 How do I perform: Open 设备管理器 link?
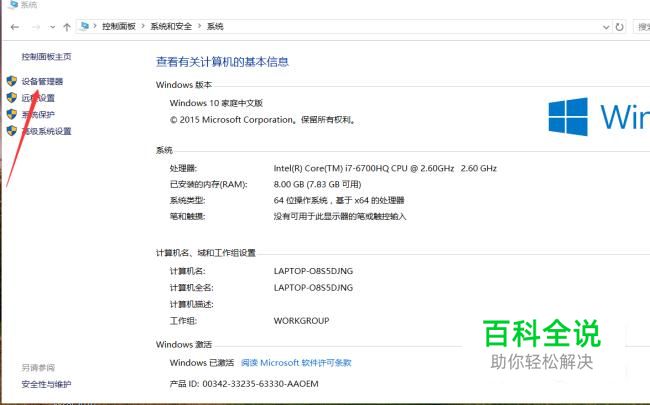coord(42,81)
